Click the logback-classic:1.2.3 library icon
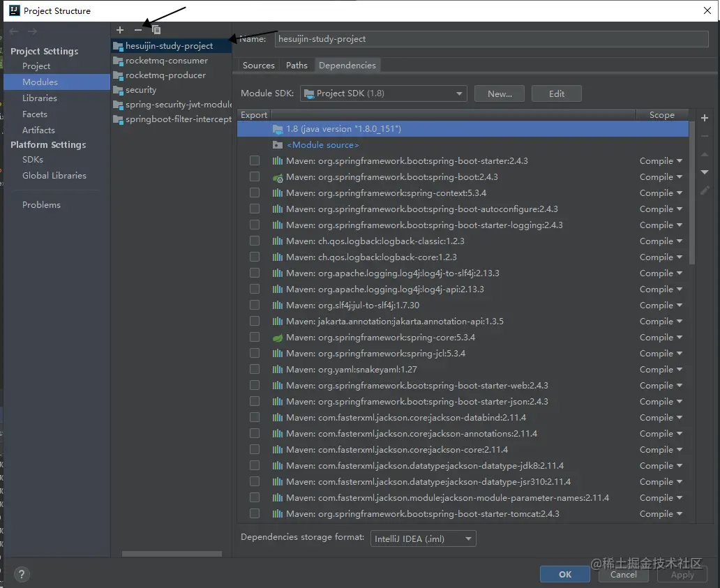Image resolution: width=720 pixels, height=588 pixels. click(x=278, y=241)
